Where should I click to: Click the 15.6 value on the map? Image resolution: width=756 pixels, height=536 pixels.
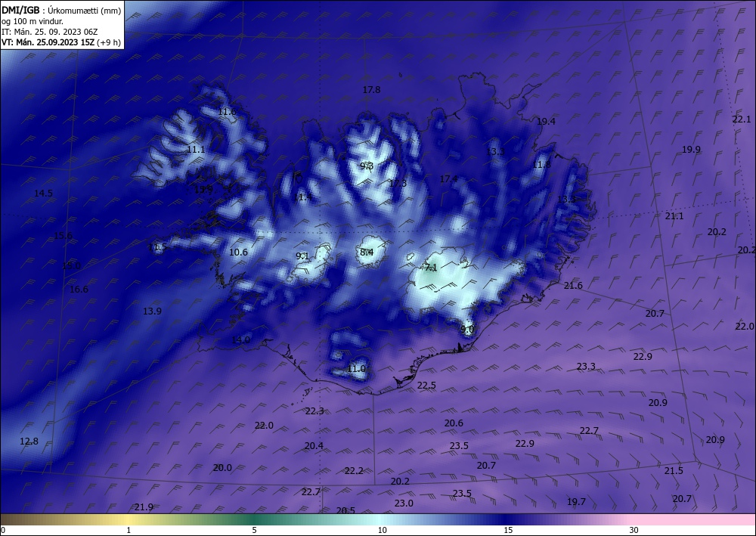pos(63,236)
